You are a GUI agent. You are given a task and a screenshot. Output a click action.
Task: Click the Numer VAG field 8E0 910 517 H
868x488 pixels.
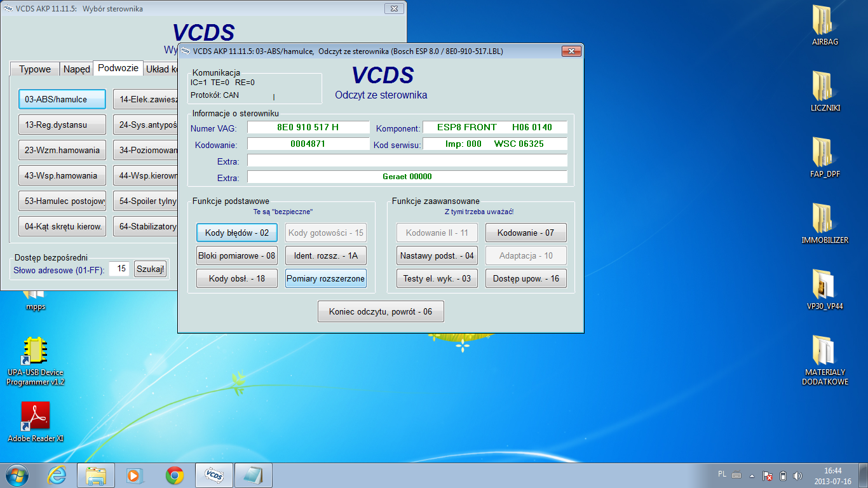coord(308,127)
